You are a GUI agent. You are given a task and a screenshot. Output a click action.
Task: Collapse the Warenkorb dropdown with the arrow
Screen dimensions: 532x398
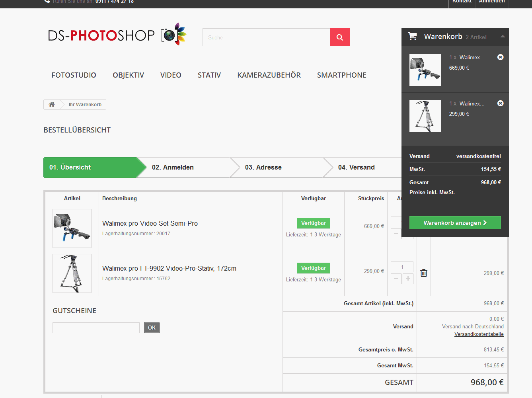(503, 36)
